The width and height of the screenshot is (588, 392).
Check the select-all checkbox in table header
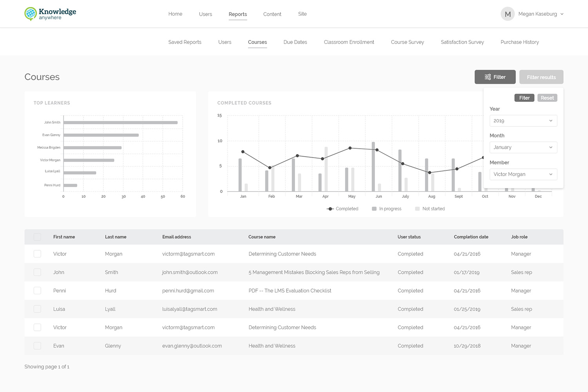click(37, 237)
